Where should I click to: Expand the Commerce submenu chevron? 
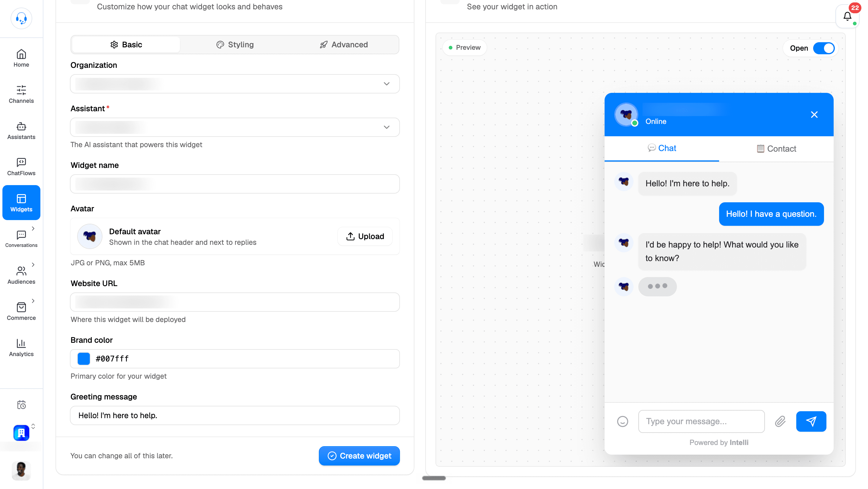coord(33,301)
